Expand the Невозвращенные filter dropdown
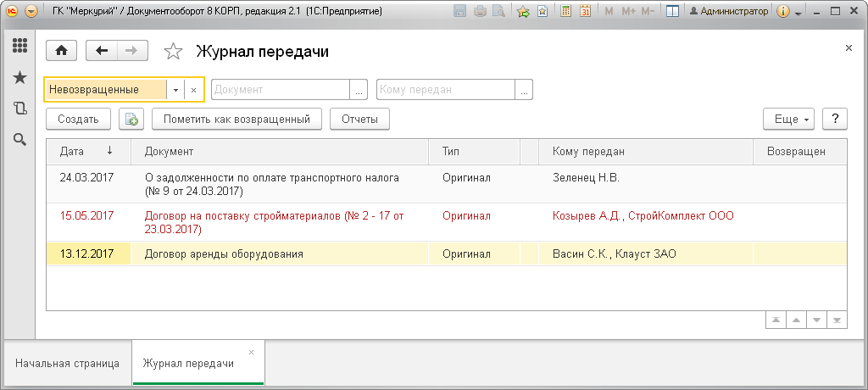Viewport: 868px width, 390px height. (x=175, y=90)
